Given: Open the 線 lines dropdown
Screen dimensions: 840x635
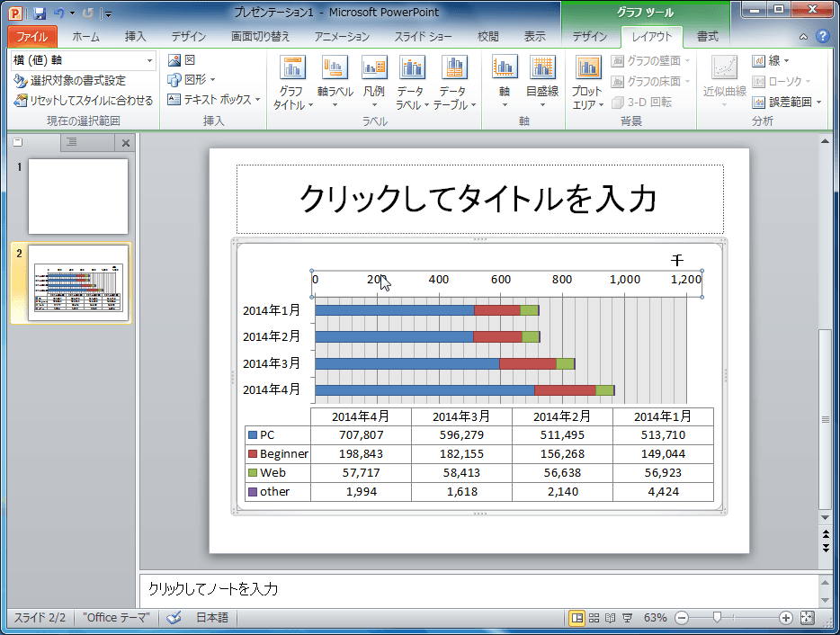Looking at the screenshot, I should point(771,60).
